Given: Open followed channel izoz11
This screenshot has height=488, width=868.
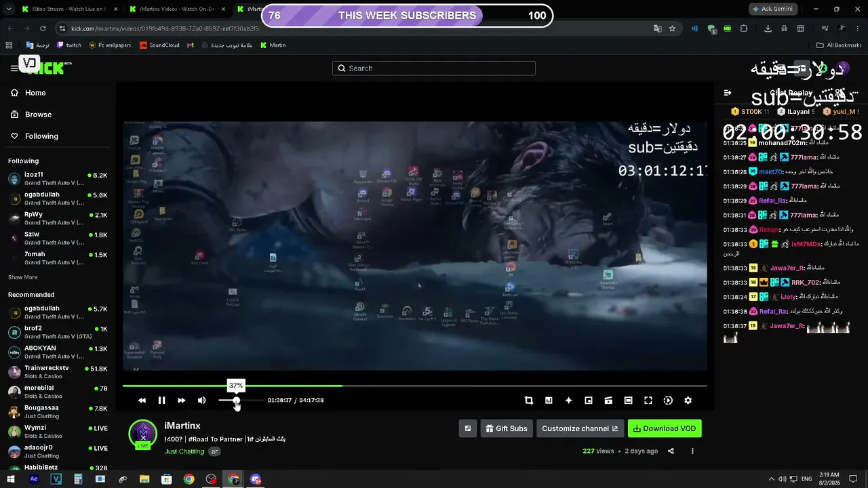Looking at the screenshot, I should 58,179.
